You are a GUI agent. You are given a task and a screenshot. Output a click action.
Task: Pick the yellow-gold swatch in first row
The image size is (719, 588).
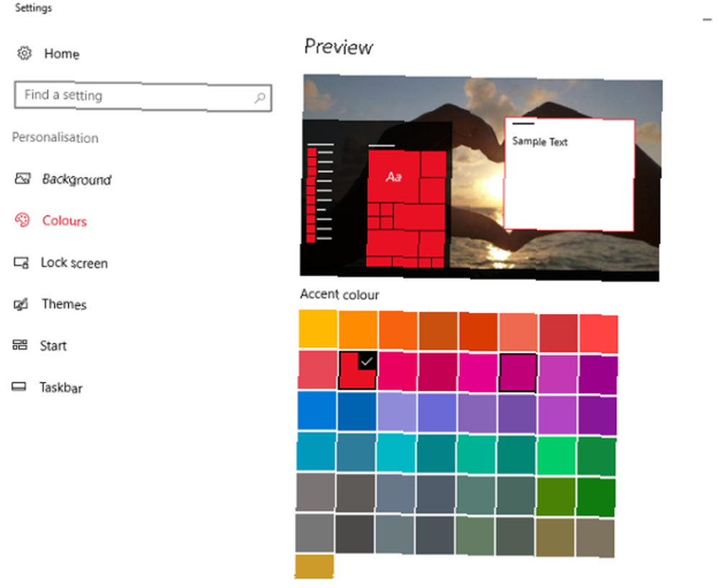pyautogui.click(x=318, y=329)
